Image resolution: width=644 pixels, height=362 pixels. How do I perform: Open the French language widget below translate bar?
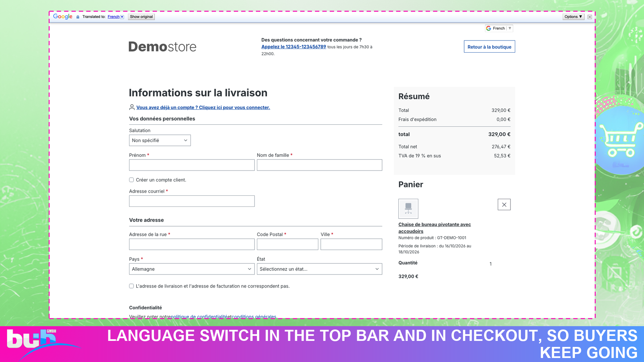coord(499,28)
